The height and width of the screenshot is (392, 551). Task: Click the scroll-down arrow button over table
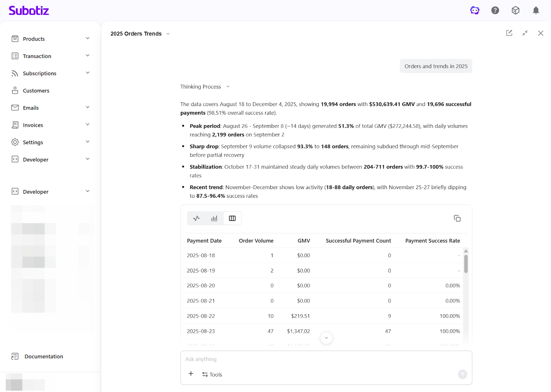pyautogui.click(x=326, y=338)
